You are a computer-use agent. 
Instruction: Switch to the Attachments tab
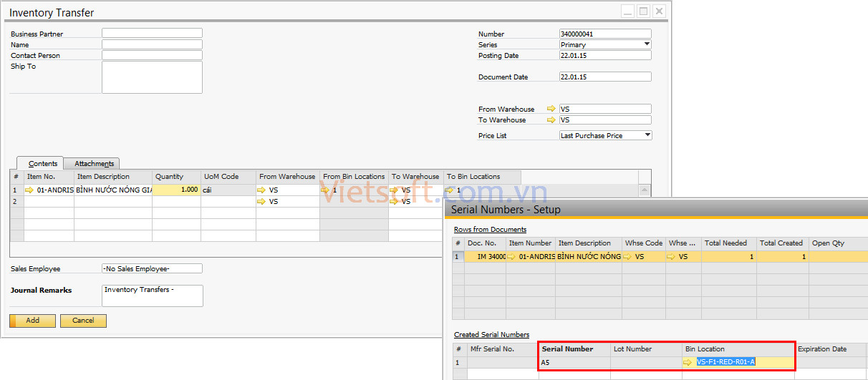(94, 164)
